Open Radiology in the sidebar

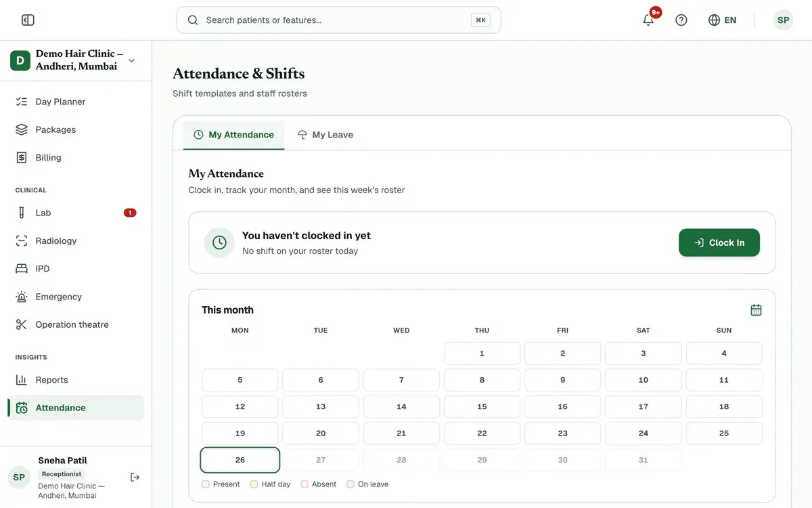pyautogui.click(x=76, y=240)
